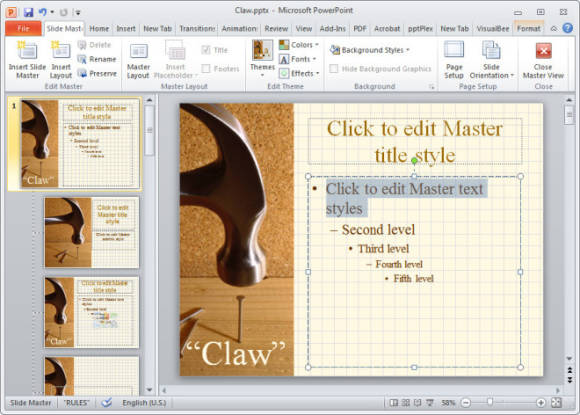Switch to the Insert tab
This screenshot has width=580, height=415.
pos(126,28)
